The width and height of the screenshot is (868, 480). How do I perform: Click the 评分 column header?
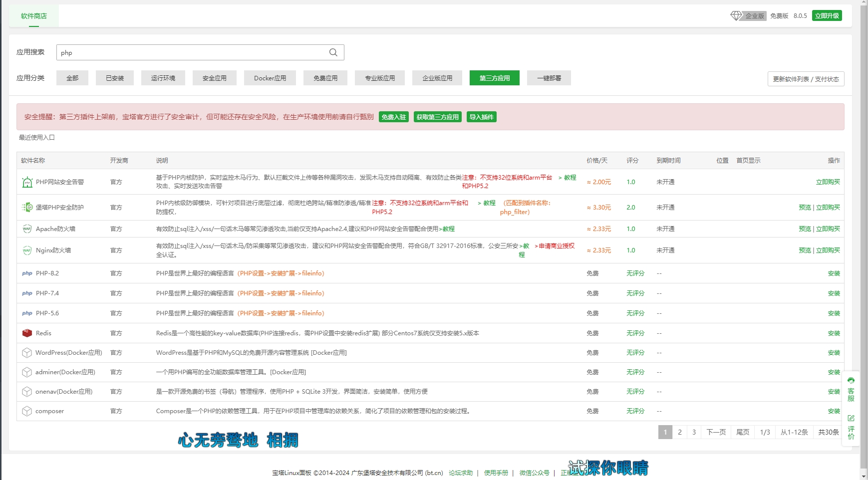(x=632, y=161)
